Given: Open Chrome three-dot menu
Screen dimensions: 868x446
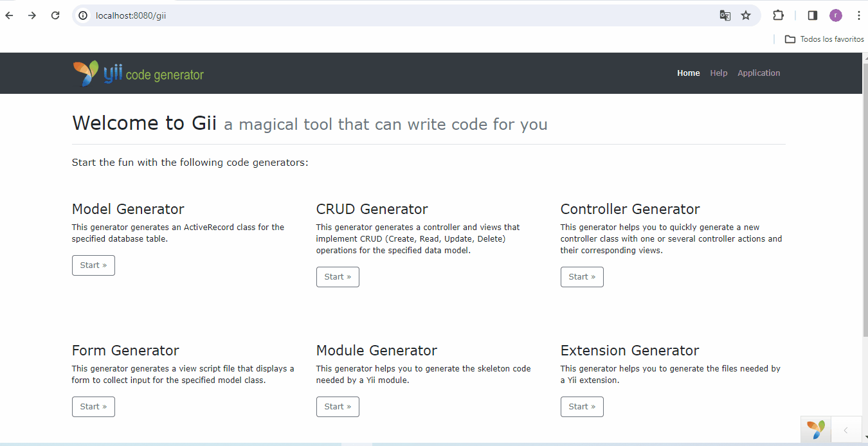Looking at the screenshot, I should (x=858, y=15).
